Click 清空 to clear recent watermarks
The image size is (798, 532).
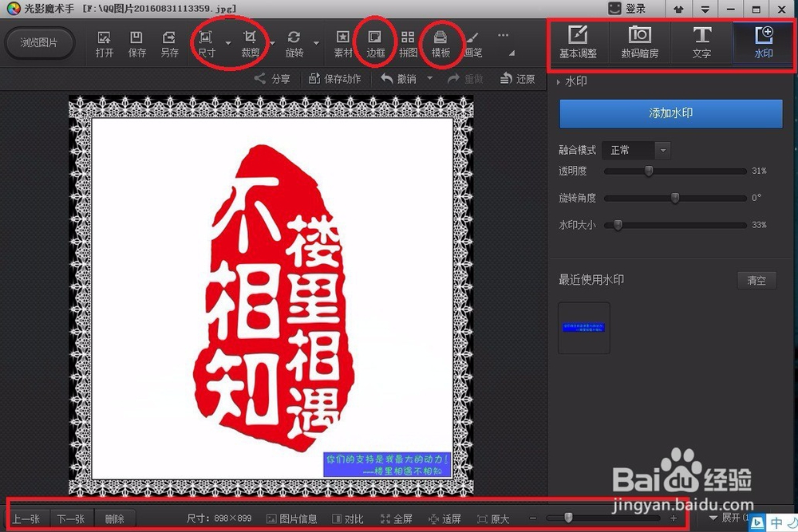point(756,280)
